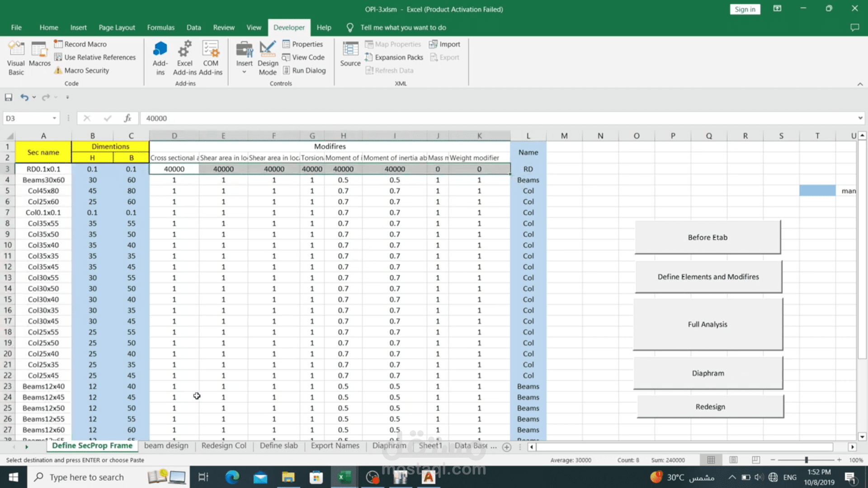This screenshot has width=868, height=488.
Task: Switch to Page Layout view in status bar
Action: 733,460
